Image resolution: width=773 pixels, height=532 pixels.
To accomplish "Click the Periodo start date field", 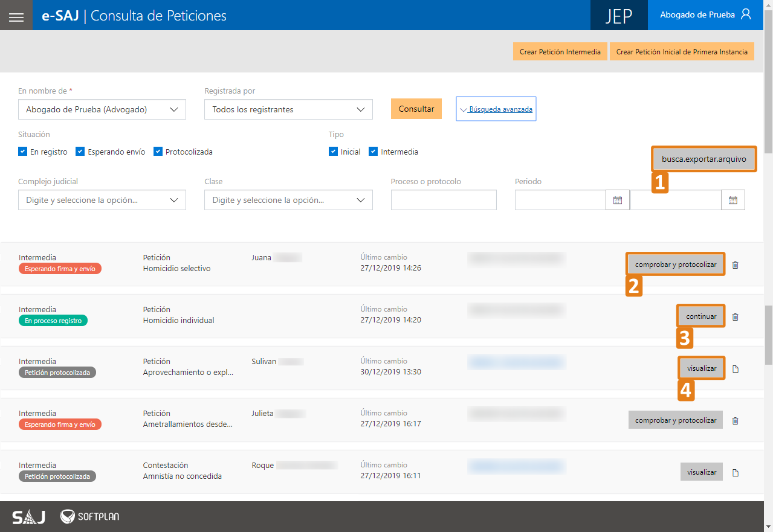I will tap(560, 200).
